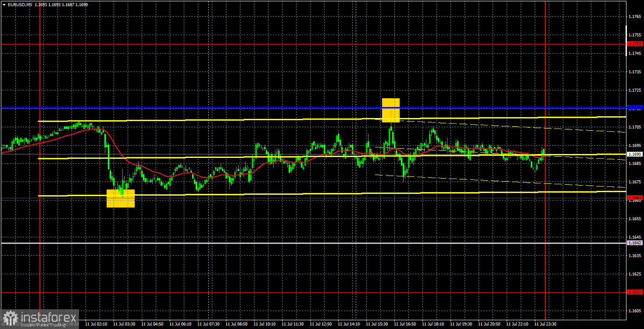Click the current price 1.1690 label

click(x=635, y=154)
